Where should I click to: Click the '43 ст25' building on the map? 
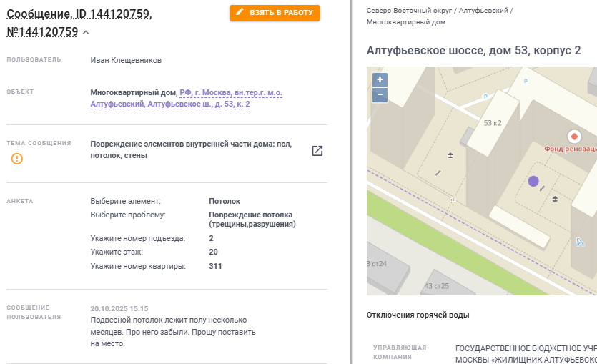[436, 286]
